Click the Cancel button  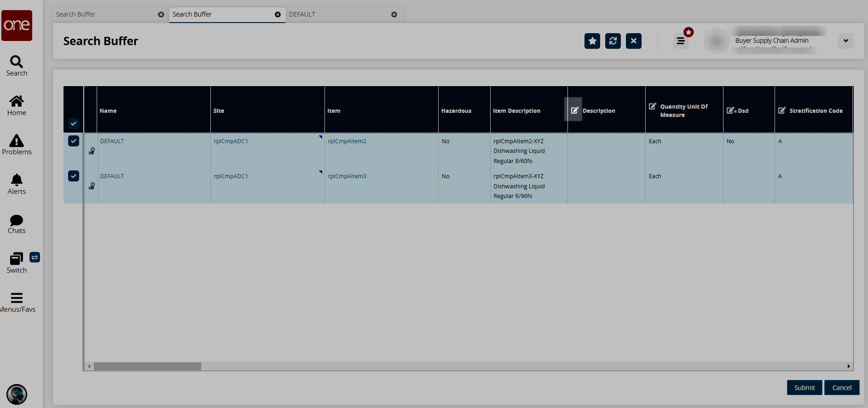[842, 388]
